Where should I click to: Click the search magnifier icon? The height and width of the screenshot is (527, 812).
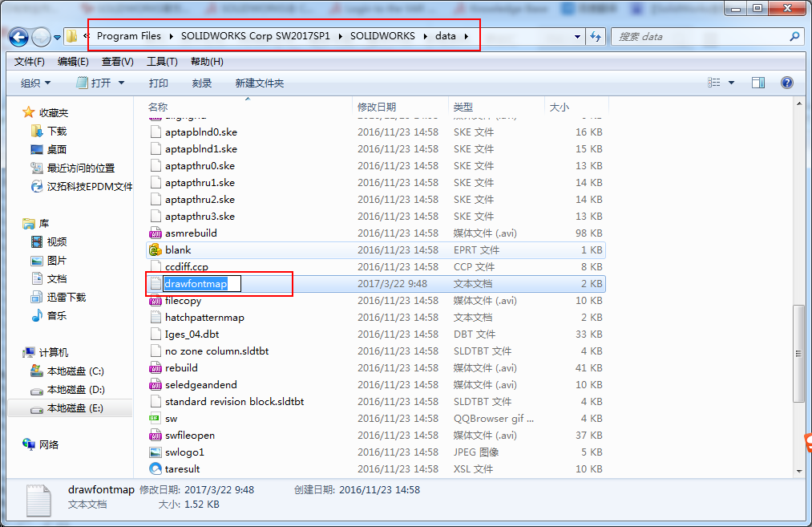click(x=794, y=36)
